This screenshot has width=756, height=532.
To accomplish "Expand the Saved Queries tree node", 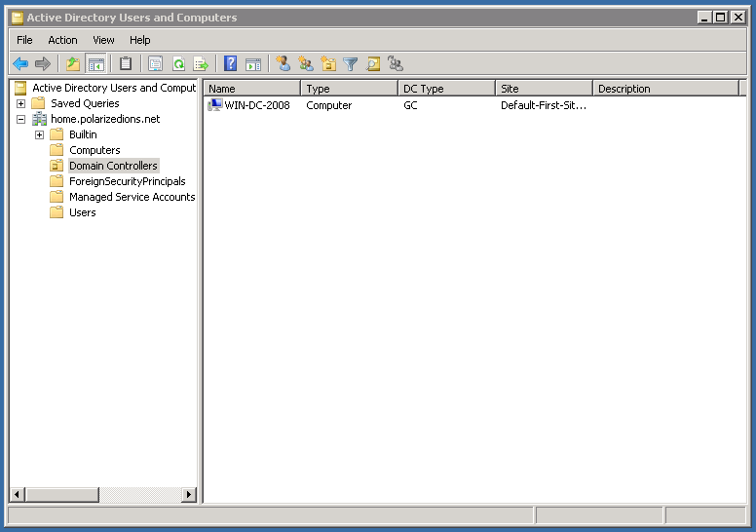I will pos(20,103).
